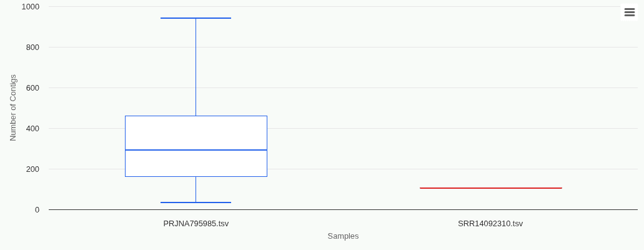Click the 0 y-axis tick label

[x=37, y=210]
